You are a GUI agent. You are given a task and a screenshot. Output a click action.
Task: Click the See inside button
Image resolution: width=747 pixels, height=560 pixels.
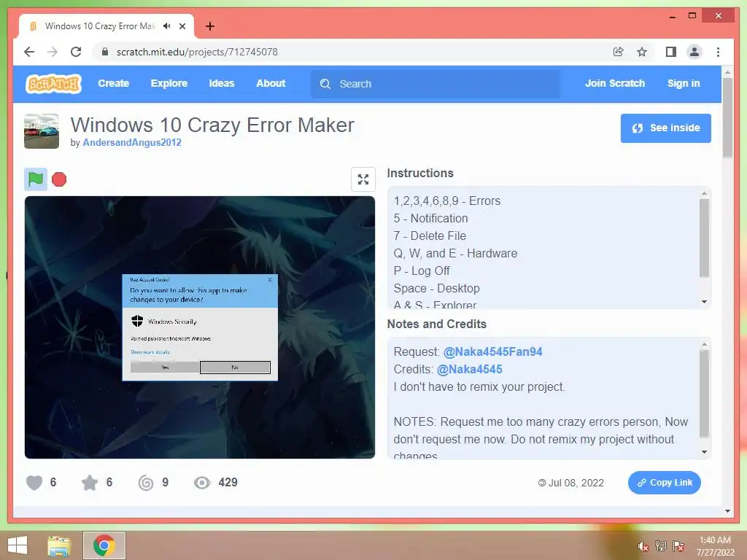[x=665, y=128]
